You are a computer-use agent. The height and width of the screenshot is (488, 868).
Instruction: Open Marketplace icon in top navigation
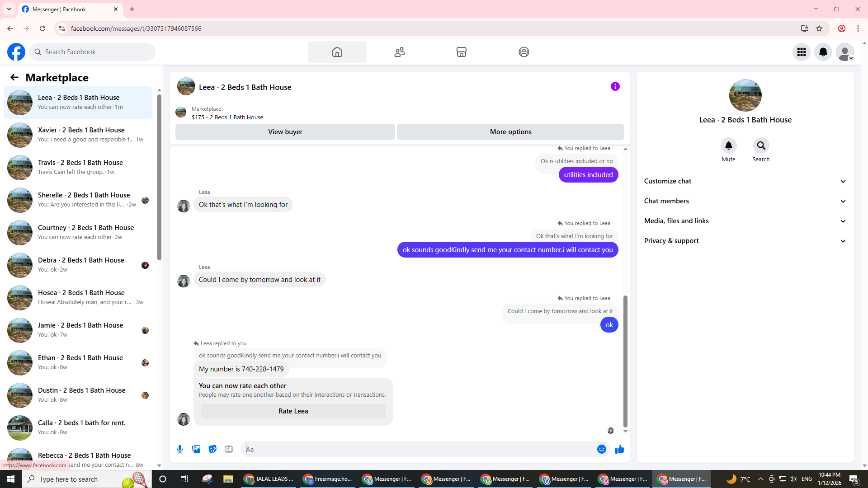pyautogui.click(x=461, y=52)
